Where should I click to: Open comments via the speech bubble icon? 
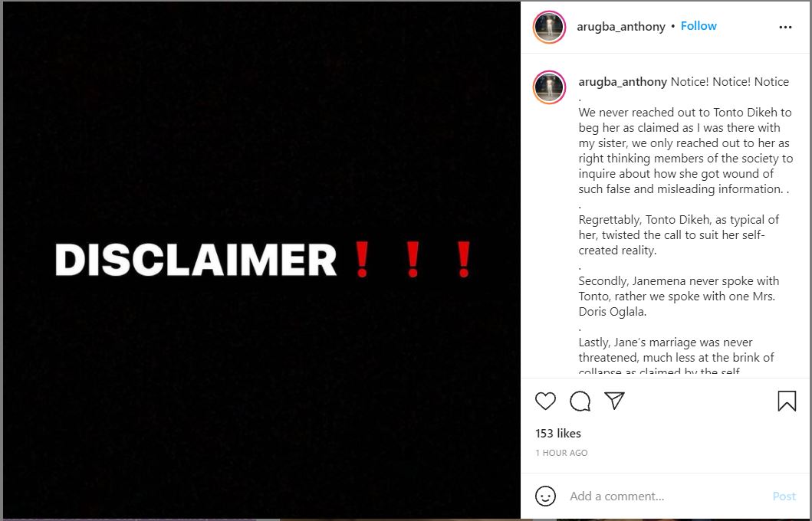click(x=580, y=401)
